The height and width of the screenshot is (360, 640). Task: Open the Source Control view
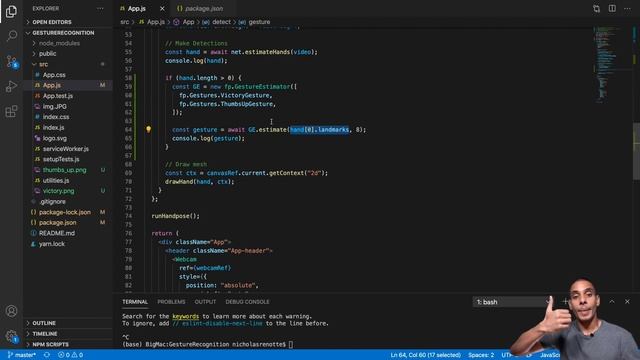coord(11,62)
